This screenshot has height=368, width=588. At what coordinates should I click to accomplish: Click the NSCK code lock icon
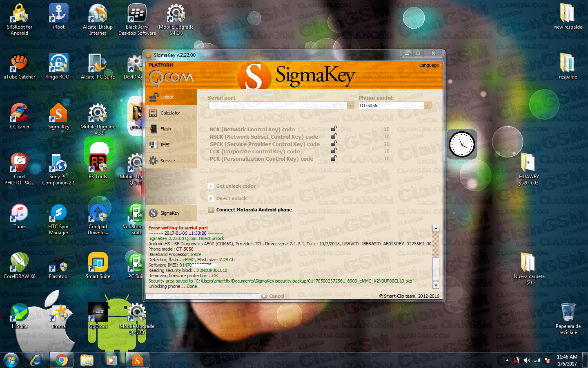tap(334, 136)
